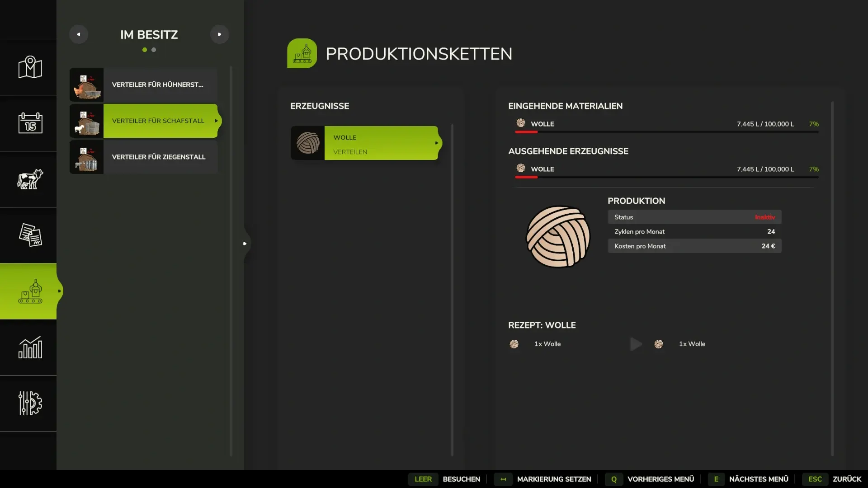Open the calendar sidebar icon
The image size is (868, 488).
30,123
